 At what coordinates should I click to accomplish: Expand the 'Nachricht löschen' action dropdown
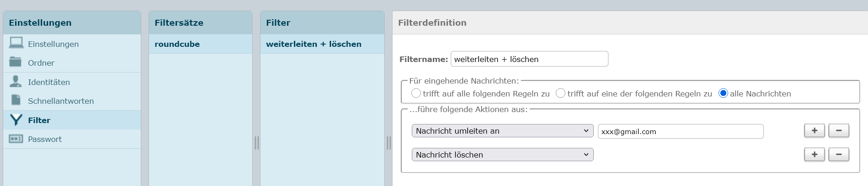click(x=502, y=155)
